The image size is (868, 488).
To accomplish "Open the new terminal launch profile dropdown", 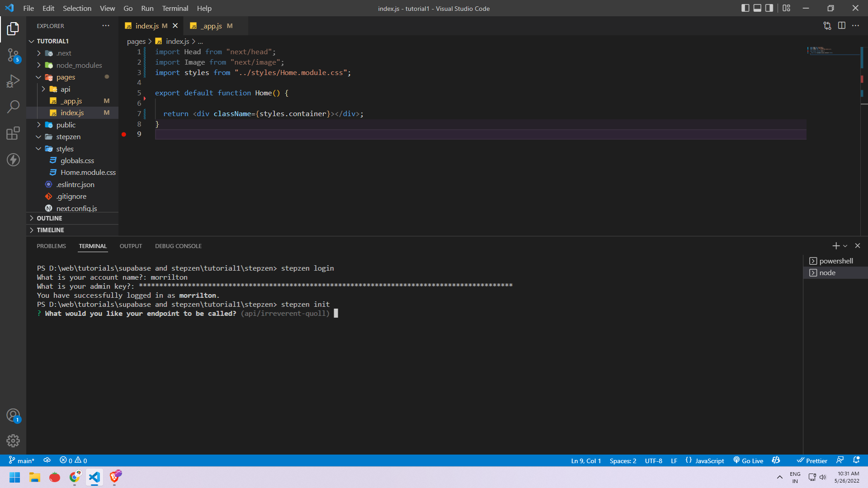I will click(845, 246).
